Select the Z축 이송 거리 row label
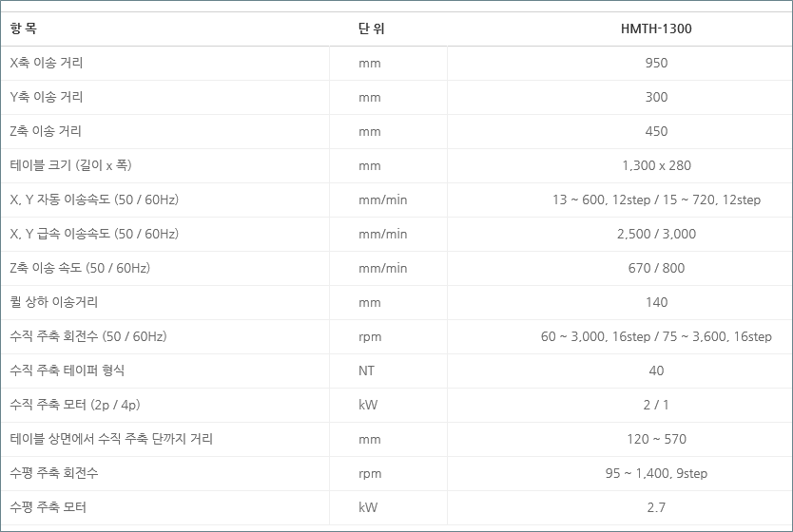This screenshot has height=532, width=793. click(x=46, y=131)
